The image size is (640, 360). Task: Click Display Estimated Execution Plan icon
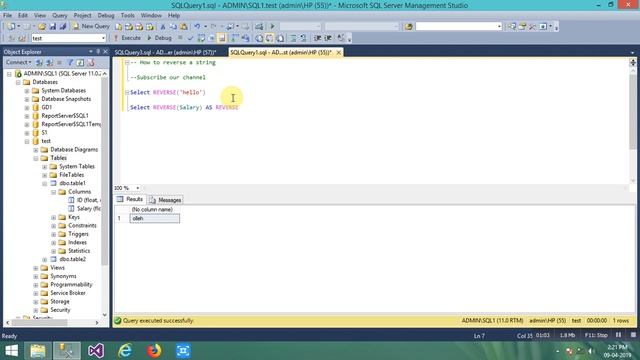coord(201,38)
